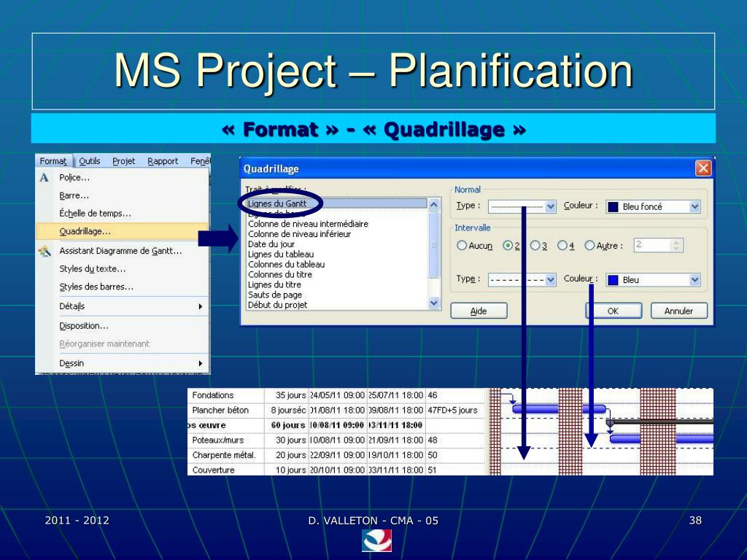Click list scrollbar up arrow
This screenshot has width=747, height=560.
click(433, 205)
